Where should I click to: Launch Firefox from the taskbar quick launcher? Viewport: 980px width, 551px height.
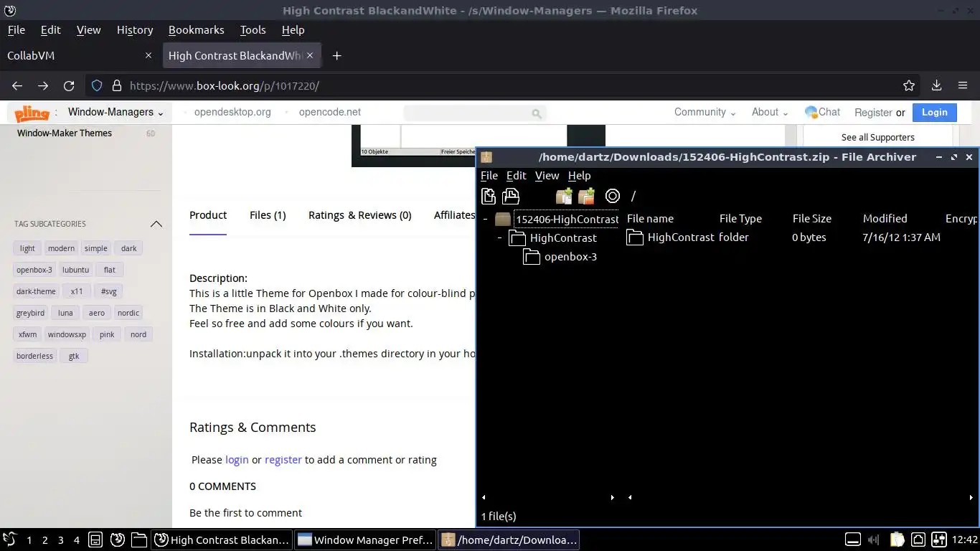(x=118, y=540)
